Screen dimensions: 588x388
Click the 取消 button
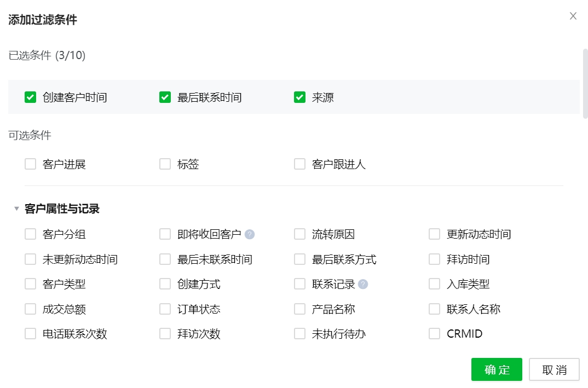pyautogui.click(x=554, y=369)
